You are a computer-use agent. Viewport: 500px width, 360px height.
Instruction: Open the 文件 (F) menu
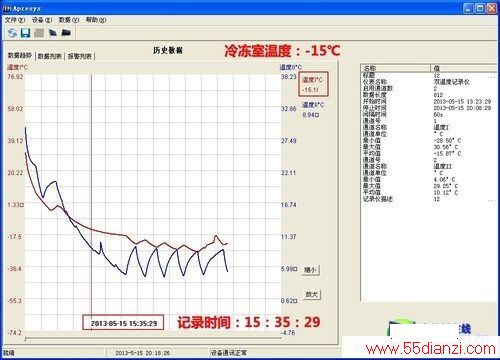pyautogui.click(x=15, y=20)
